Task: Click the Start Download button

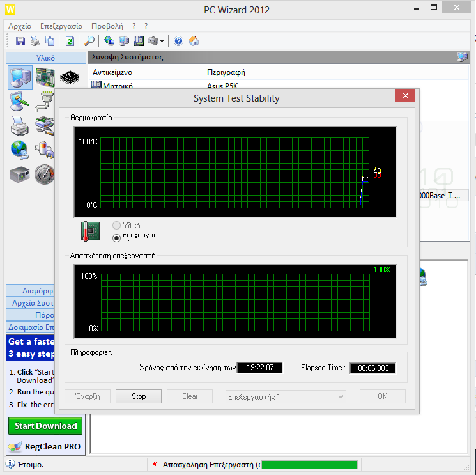Action: [45, 426]
